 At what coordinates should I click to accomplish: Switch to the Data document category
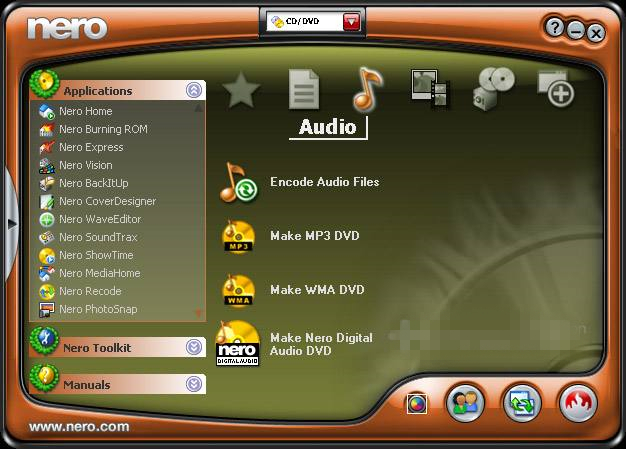[304, 89]
